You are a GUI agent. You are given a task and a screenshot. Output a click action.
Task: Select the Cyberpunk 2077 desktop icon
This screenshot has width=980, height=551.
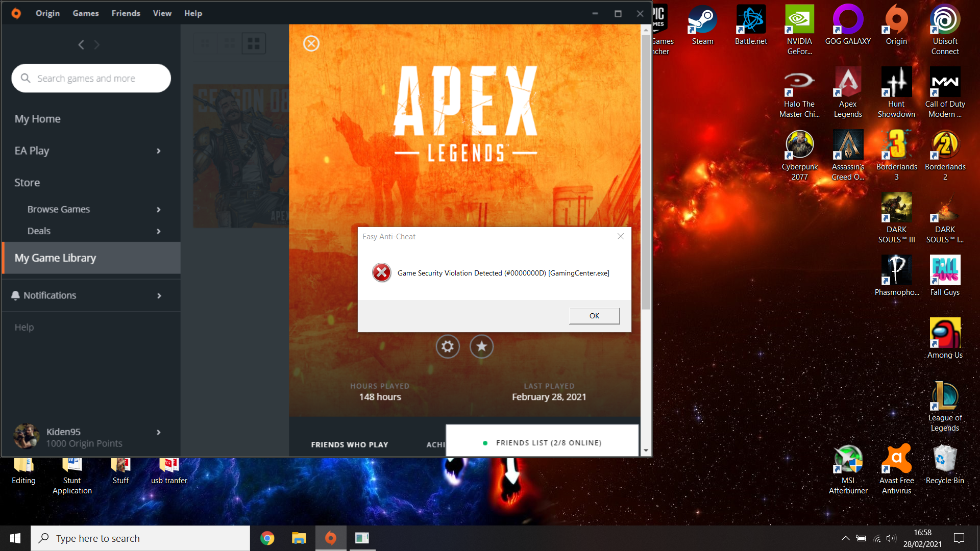click(799, 156)
